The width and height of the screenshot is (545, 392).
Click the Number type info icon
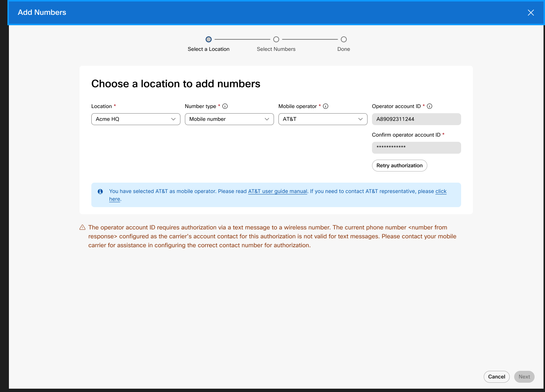[x=225, y=106]
